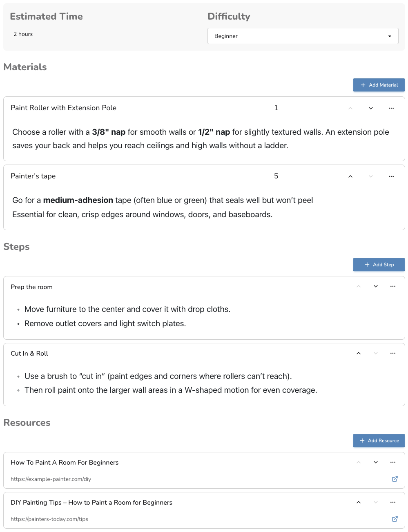Click the Estimated Time value 2 hours
The height and width of the screenshot is (532, 408).
23,34
